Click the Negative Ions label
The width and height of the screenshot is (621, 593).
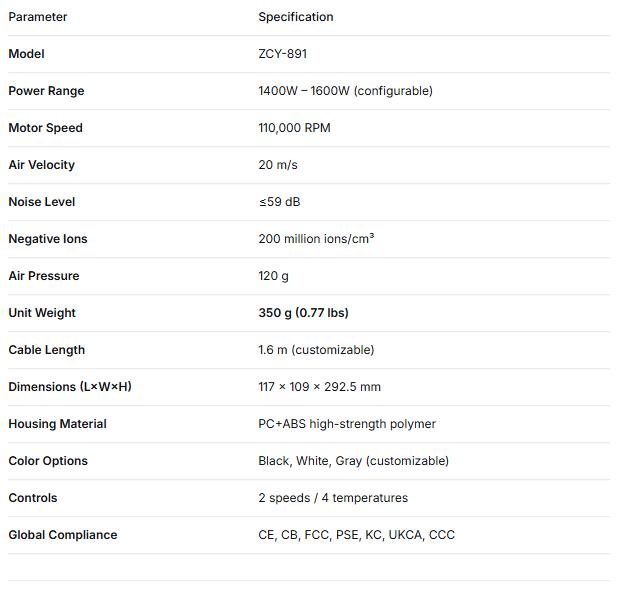point(48,239)
